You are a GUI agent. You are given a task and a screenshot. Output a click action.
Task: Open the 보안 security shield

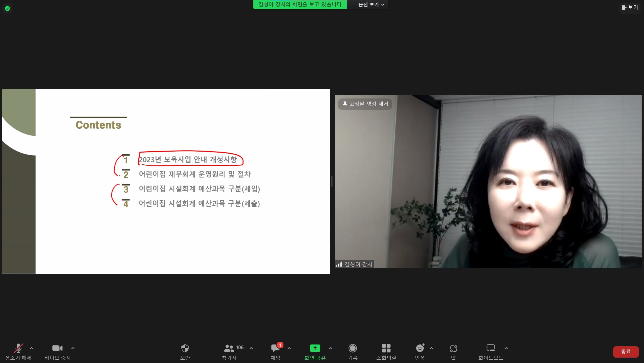185,352
